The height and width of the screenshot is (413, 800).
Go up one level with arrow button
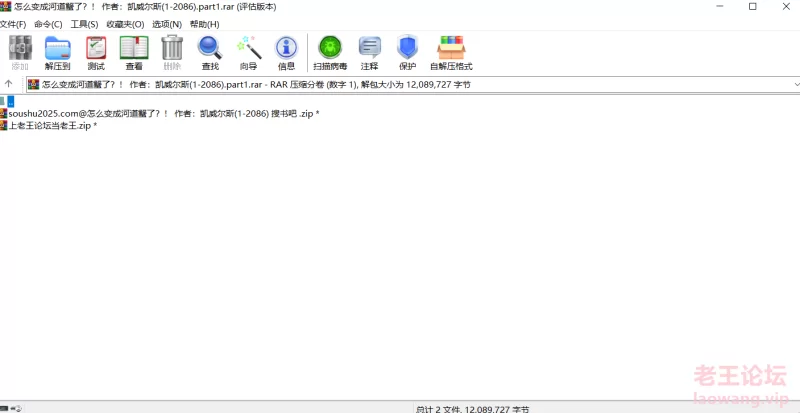point(9,84)
